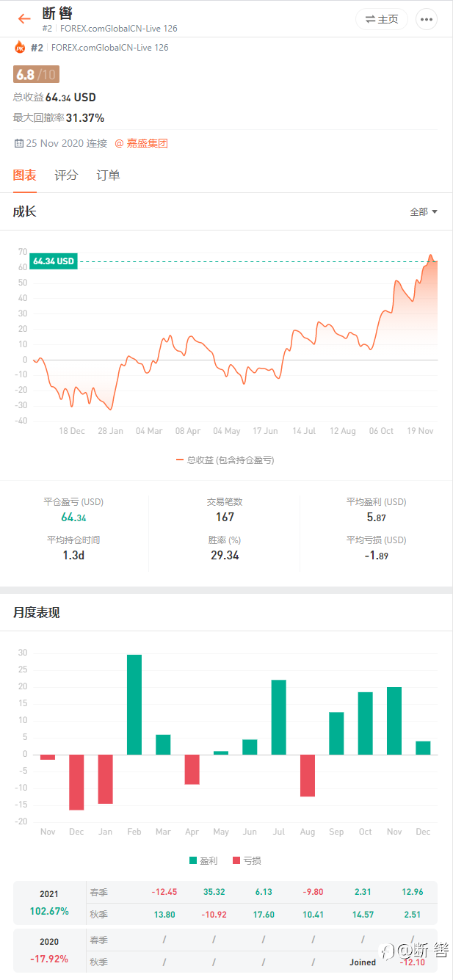Go back using the orange arrow
The height and width of the screenshot is (980, 453).
(x=24, y=19)
